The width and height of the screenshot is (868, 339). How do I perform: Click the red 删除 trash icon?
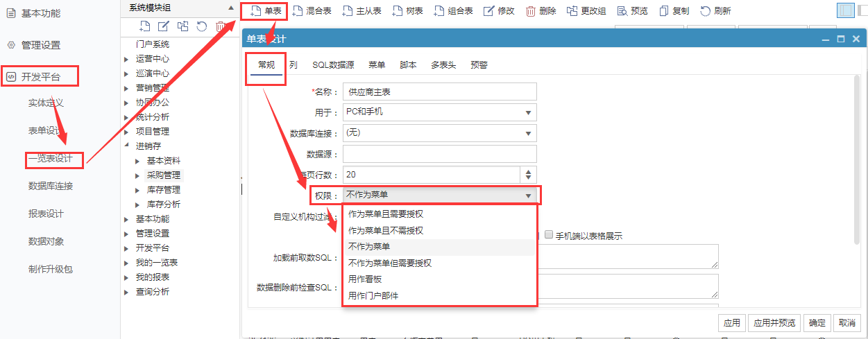[531, 11]
